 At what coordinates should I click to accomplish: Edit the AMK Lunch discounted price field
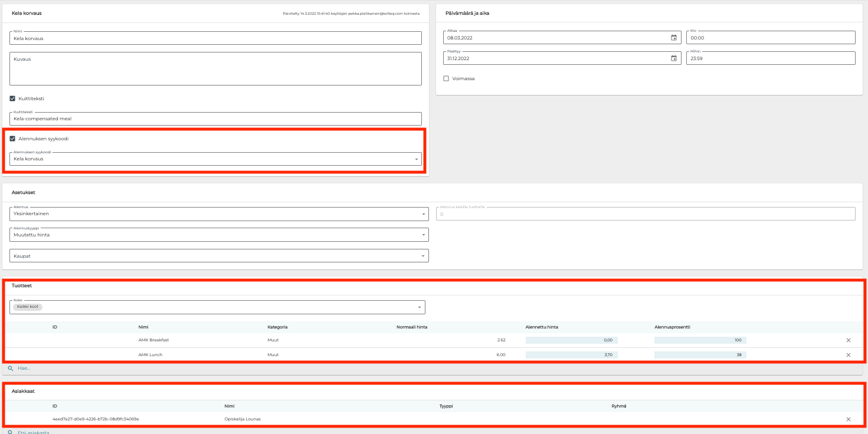(x=571, y=355)
